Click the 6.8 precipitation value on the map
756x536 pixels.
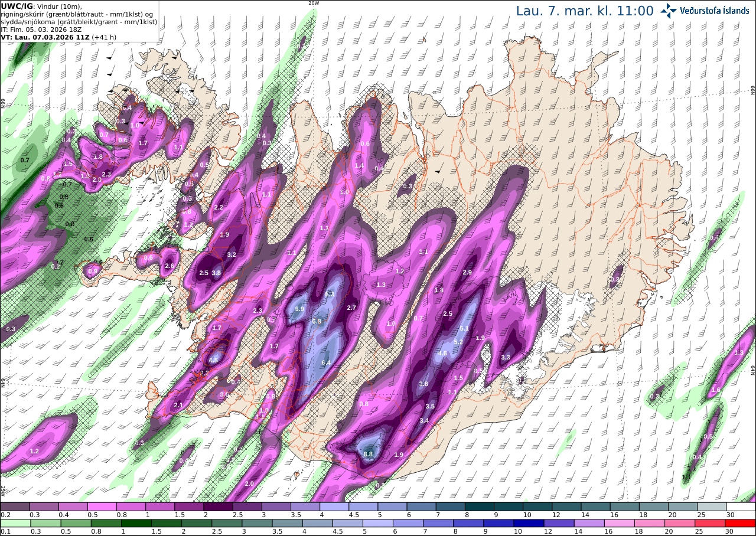click(317, 321)
